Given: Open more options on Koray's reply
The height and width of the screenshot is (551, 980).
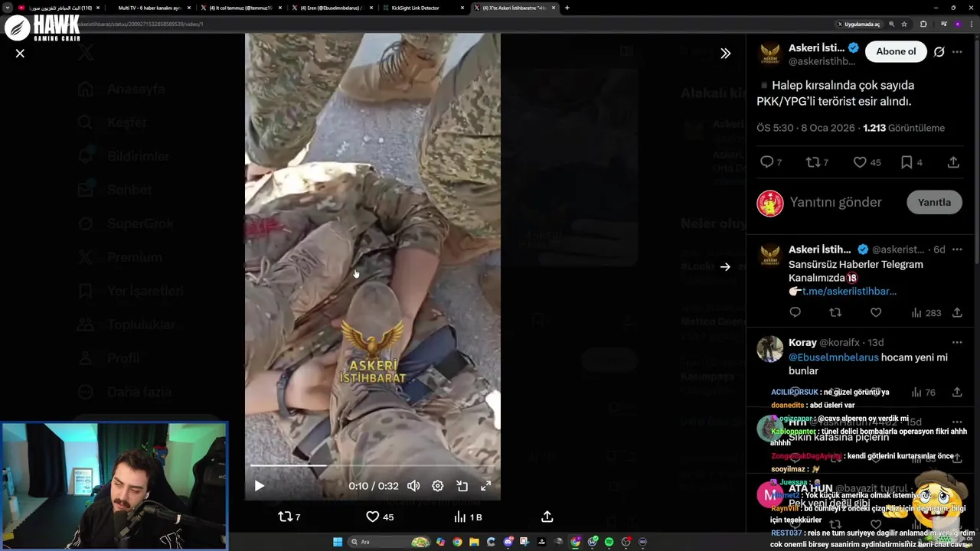Looking at the screenshot, I should click(x=957, y=342).
